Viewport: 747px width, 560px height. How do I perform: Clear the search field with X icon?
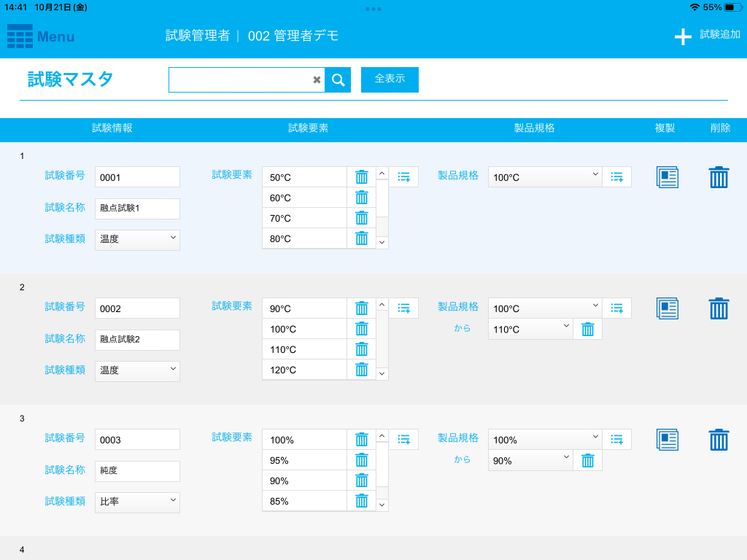(317, 80)
